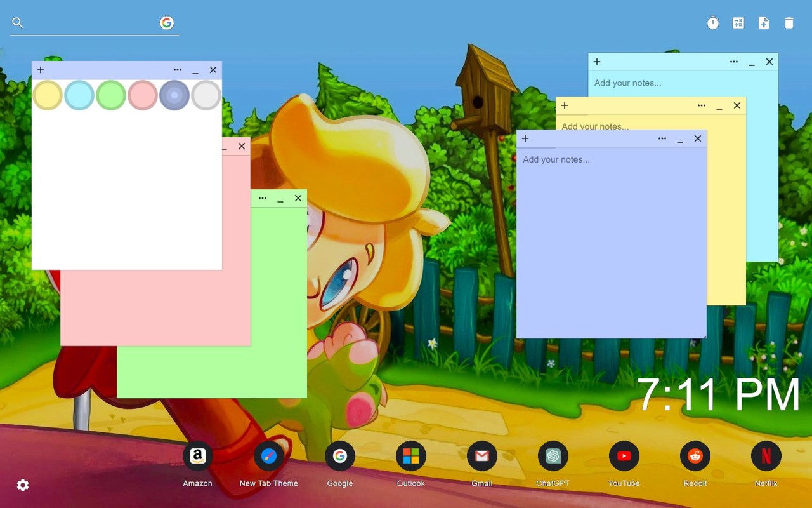Open the stopwatch timer tool
This screenshot has height=508, width=812.
713,23
